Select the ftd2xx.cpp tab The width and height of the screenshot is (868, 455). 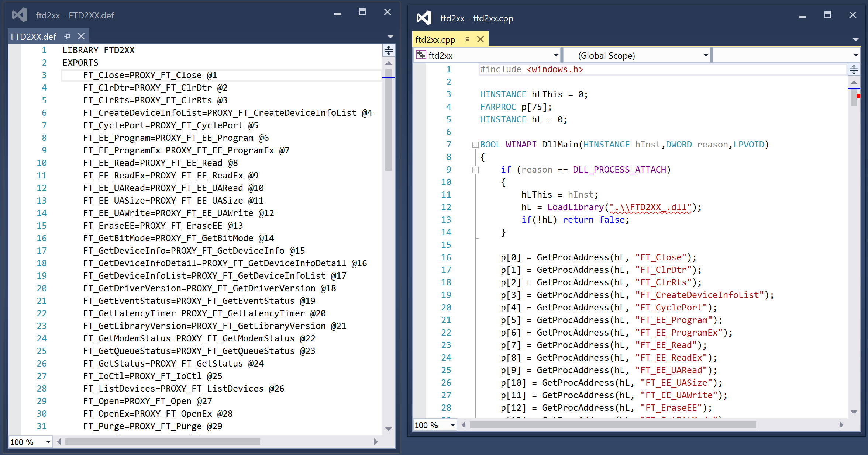pos(435,39)
